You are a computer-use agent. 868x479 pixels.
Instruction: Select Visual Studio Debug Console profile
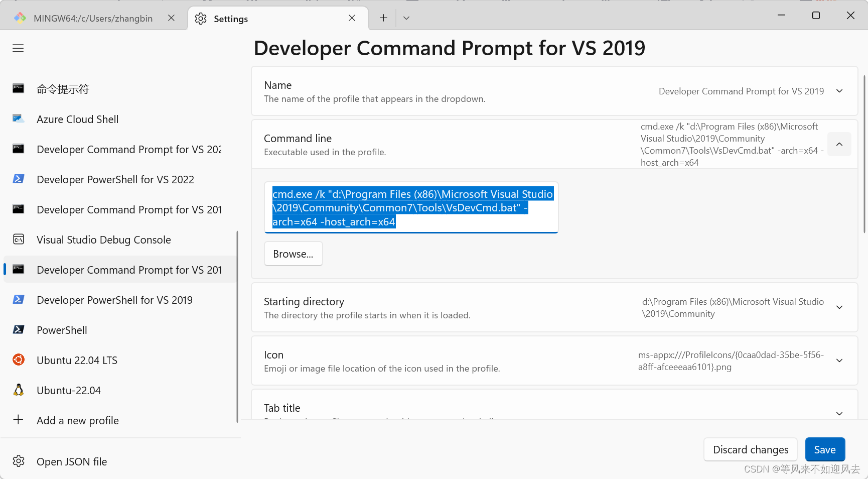click(x=119, y=240)
